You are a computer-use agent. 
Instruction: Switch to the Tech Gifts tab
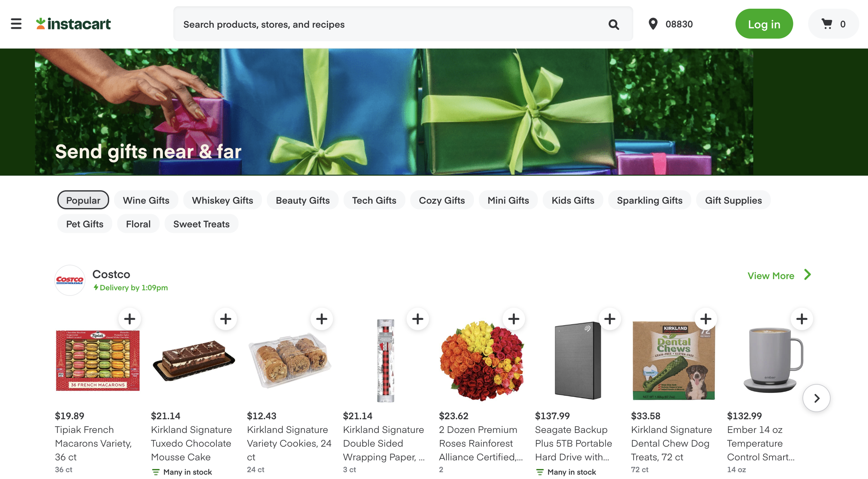click(374, 200)
